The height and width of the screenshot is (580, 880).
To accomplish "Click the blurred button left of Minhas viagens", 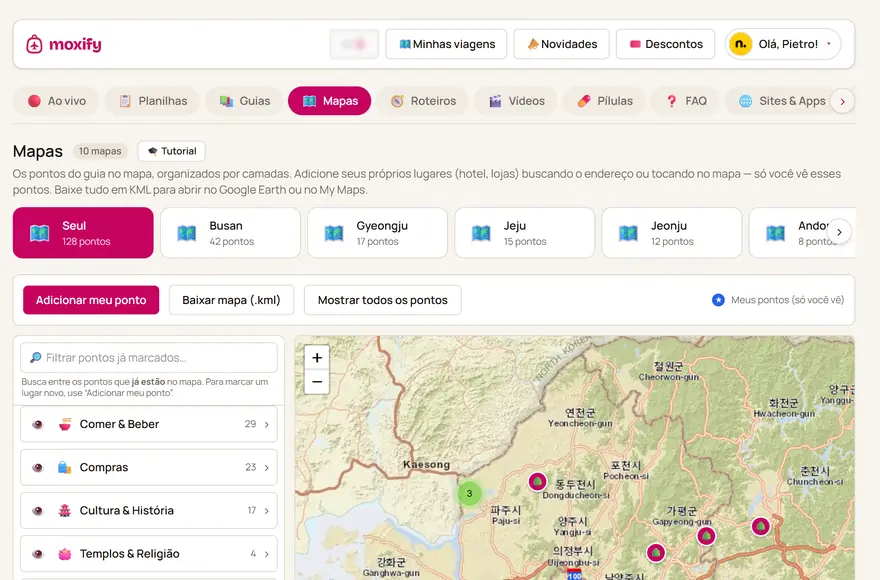I will [x=354, y=44].
